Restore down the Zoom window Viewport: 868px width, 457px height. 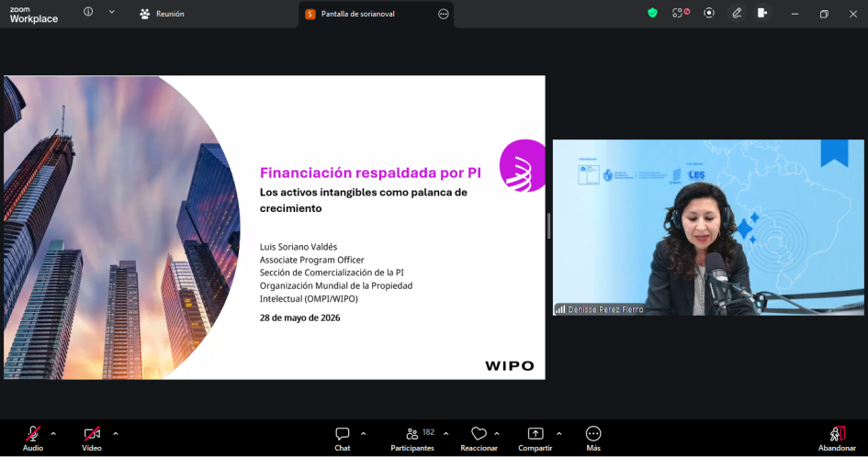point(824,14)
